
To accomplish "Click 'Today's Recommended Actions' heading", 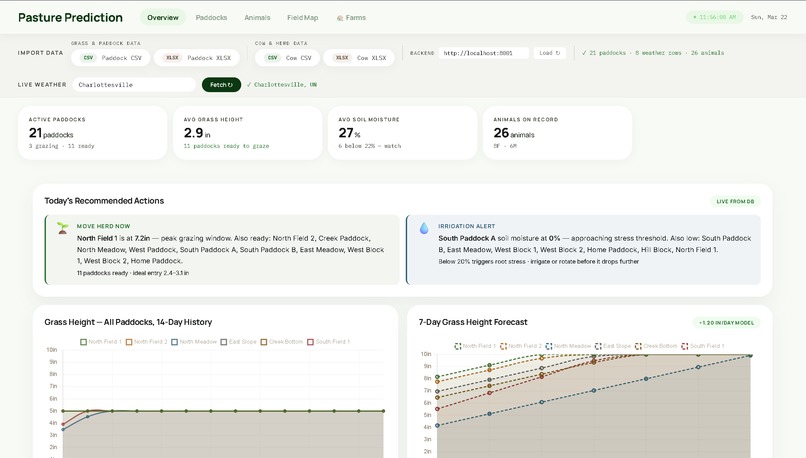I will coord(104,201).
